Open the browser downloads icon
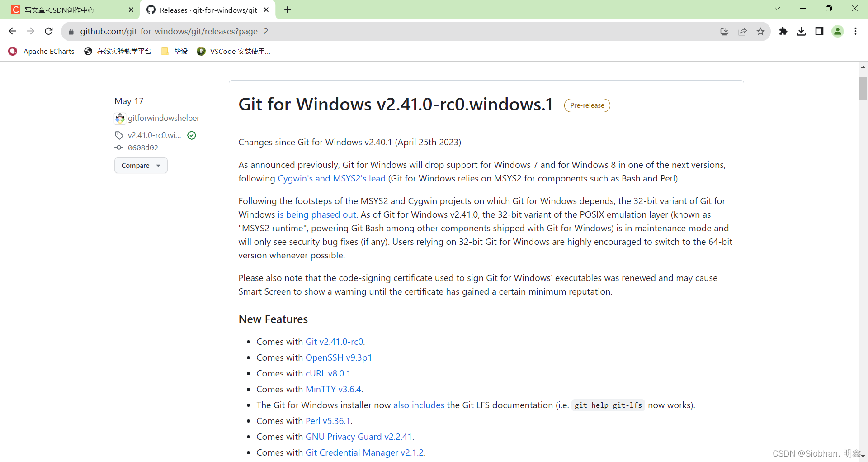Image resolution: width=868 pixels, height=462 pixels. [x=802, y=31]
